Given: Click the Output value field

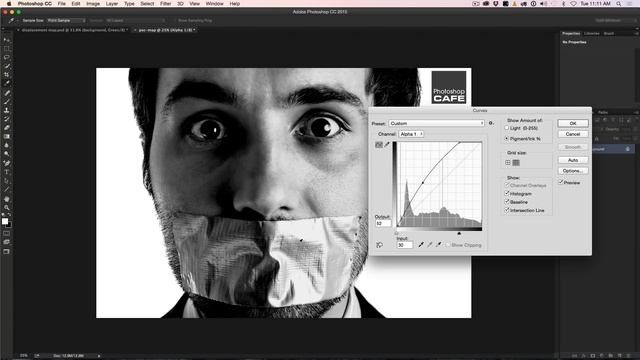Looking at the screenshot, I should (x=383, y=223).
